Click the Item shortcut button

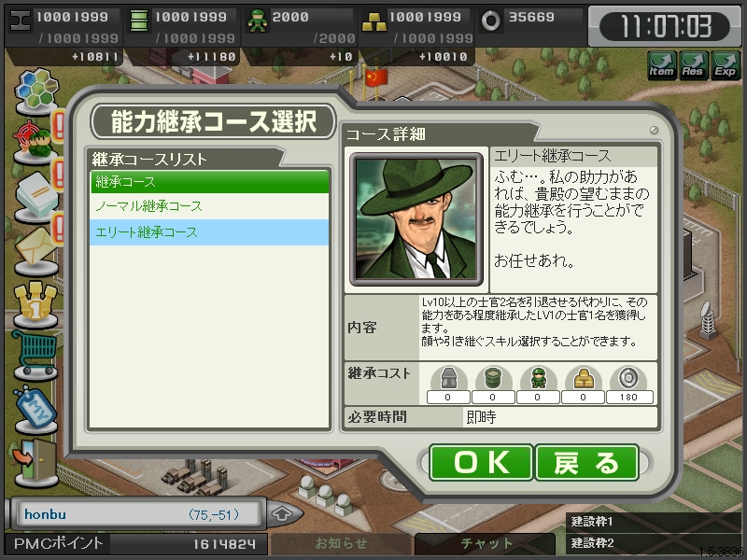click(662, 65)
